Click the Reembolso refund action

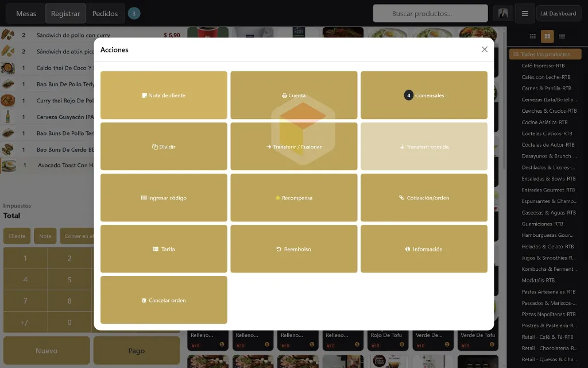(294, 248)
